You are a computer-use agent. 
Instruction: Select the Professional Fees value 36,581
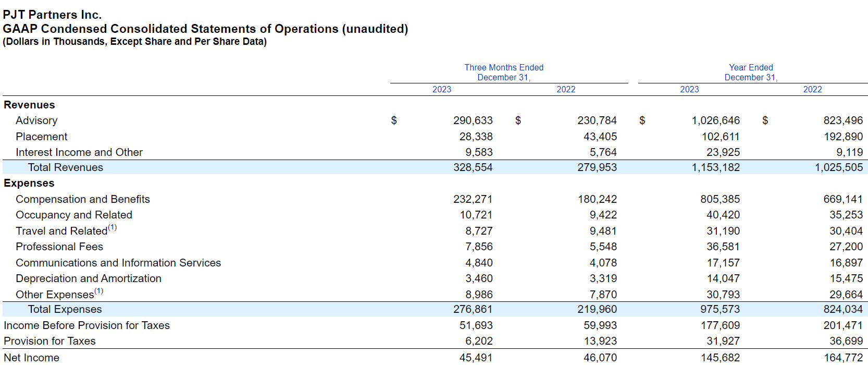click(x=723, y=247)
